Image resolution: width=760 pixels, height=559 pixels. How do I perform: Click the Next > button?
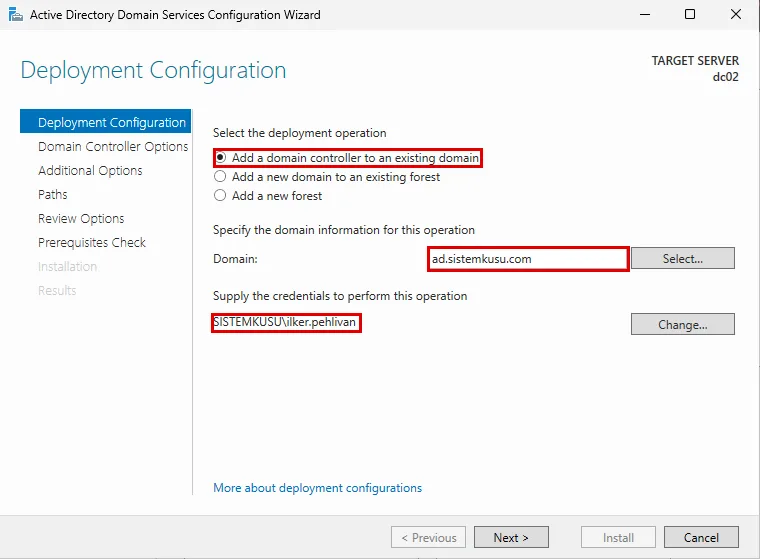pos(511,537)
